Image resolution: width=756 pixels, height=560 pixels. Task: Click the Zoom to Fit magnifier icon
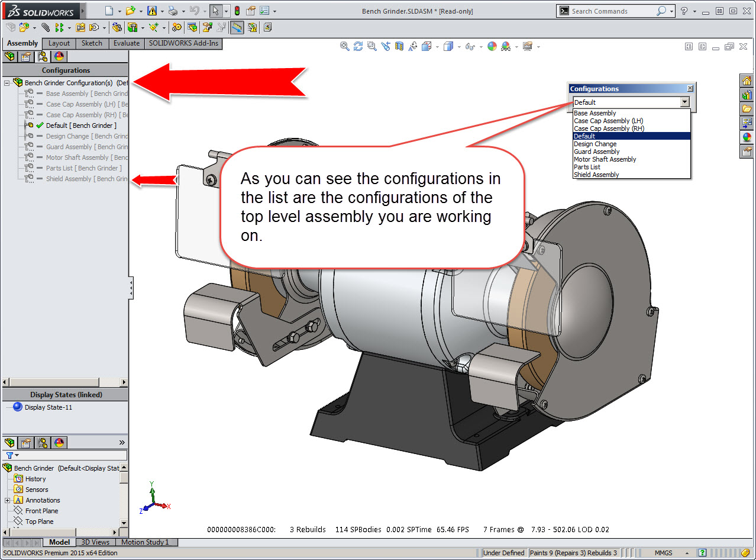345,46
